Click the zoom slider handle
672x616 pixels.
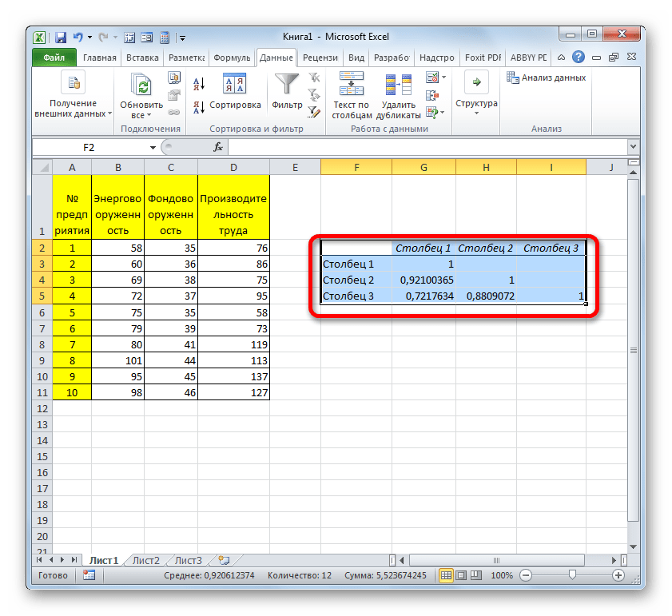pyautogui.click(x=572, y=574)
